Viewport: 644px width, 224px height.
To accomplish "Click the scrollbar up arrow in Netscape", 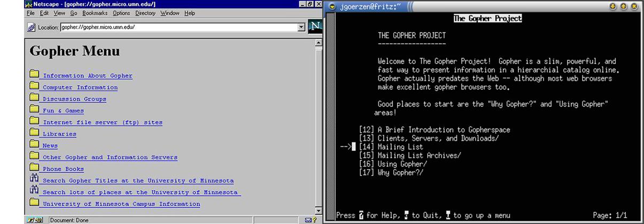I will point(319,43).
